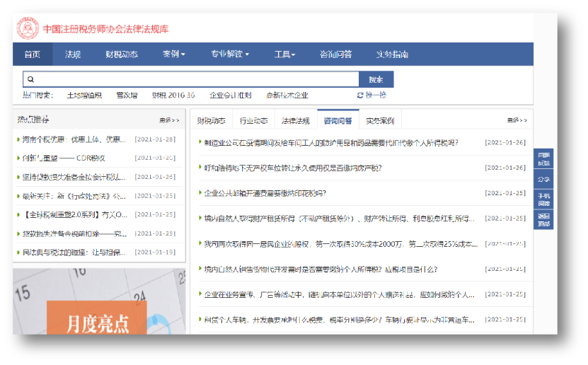Viewport: 588px width, 365px height.
Task: Open question about 两次取得同一居民企业股权
Action: pyautogui.click(x=341, y=244)
